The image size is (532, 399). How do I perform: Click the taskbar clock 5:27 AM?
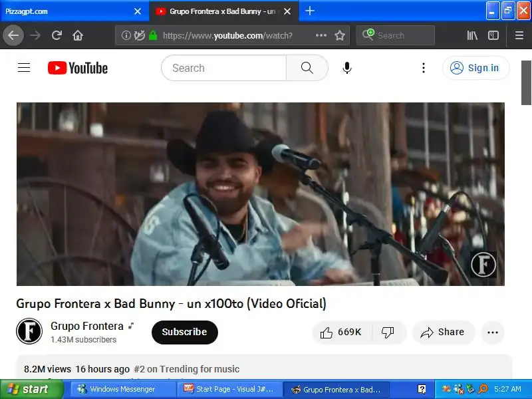tap(507, 389)
